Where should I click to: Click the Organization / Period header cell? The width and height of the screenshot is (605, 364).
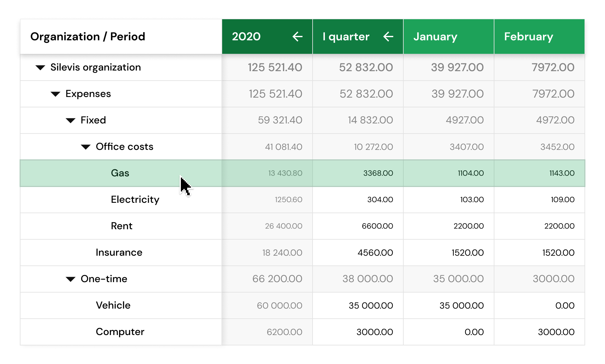point(88,37)
